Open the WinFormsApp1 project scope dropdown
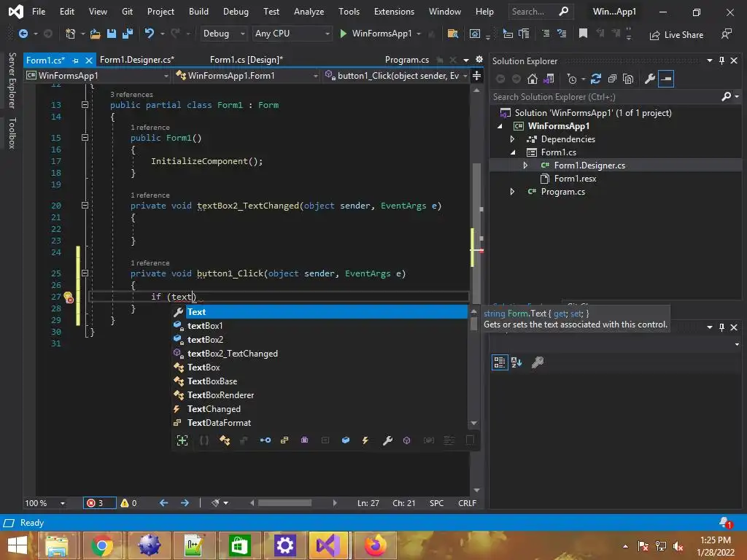 98,75
